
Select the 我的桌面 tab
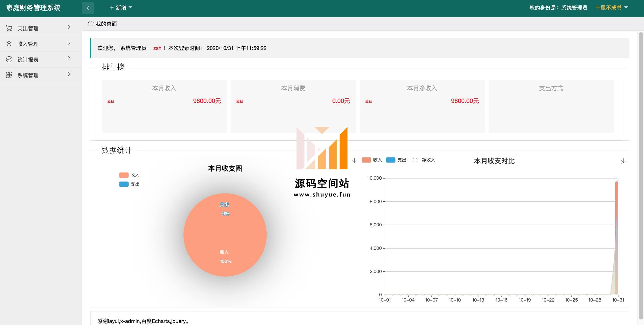tap(102, 24)
